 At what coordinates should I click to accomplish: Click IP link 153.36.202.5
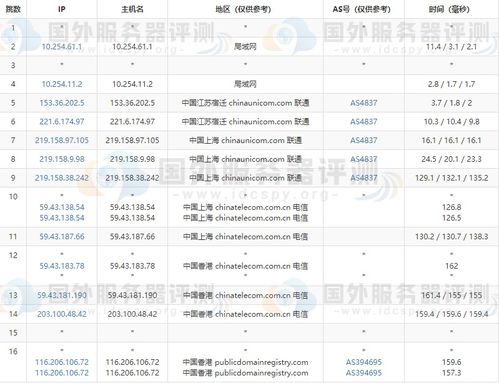(x=62, y=103)
